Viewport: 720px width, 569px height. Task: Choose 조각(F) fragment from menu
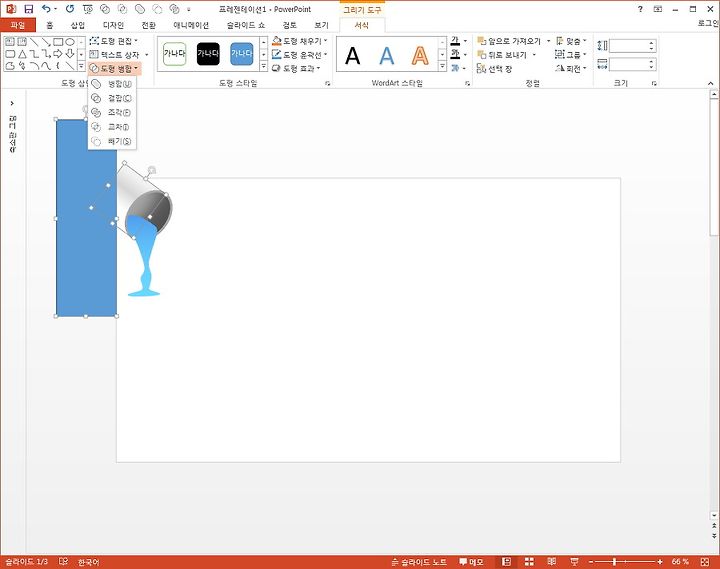click(112, 113)
